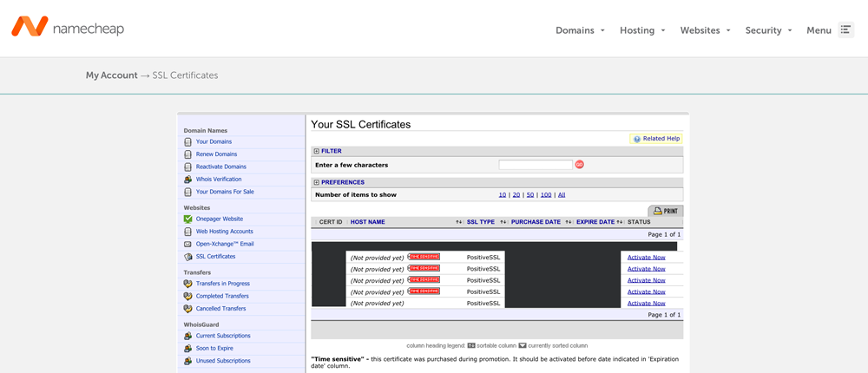Click the Cancelled Transfers icon
Image resolution: width=868 pixels, height=373 pixels.
[187, 309]
